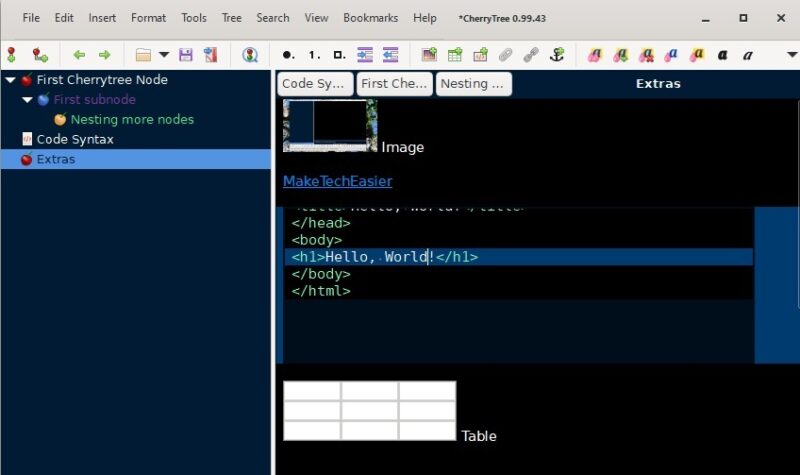The image size is (800, 475).
Task: Minimize the CherryTree window
Action: pos(706,18)
